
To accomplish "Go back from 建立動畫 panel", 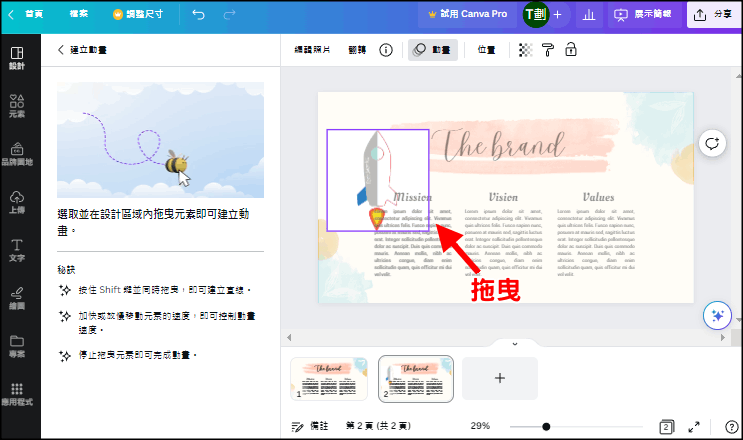I will 61,49.
